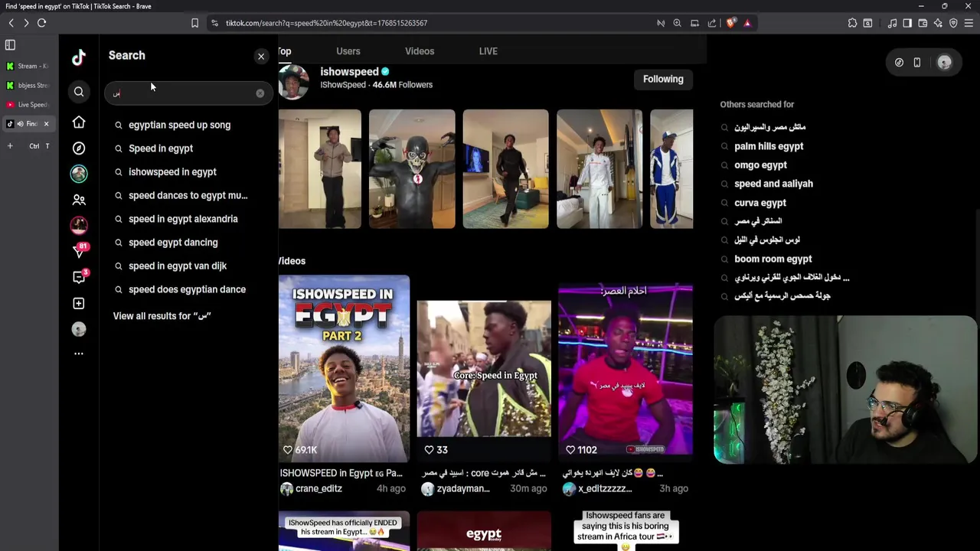980x551 pixels.
Task: Open Brave VPN shield icon
Action: point(953,23)
